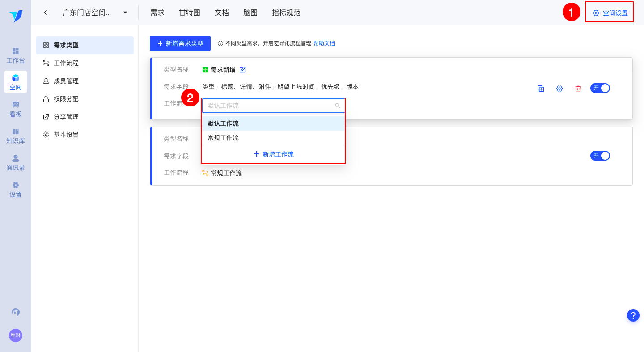
Task: Choose 默认工作流 in the dropdown list
Action: (223, 123)
